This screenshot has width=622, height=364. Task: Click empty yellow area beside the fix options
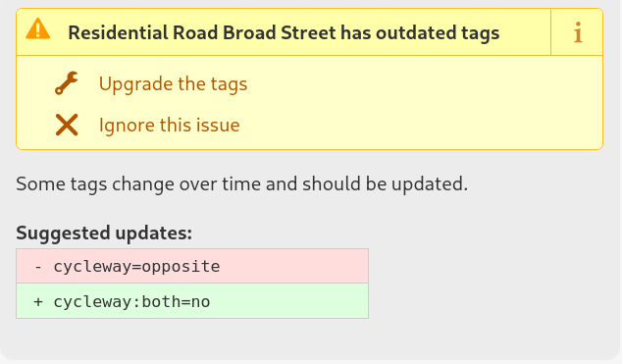(x=425, y=103)
